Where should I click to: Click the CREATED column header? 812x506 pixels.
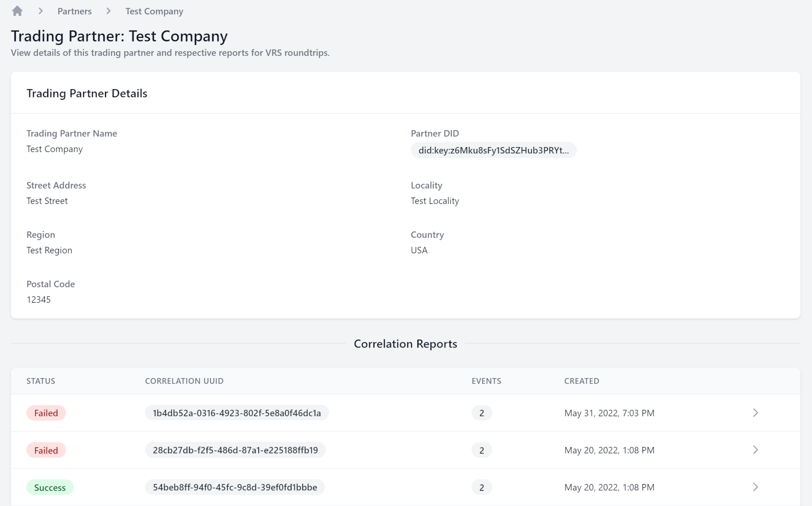click(x=581, y=381)
